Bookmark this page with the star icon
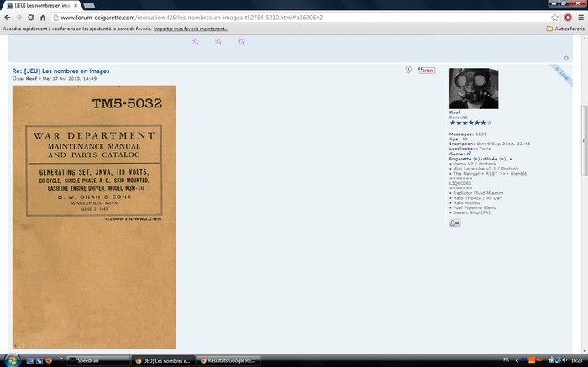Image resolution: width=588 pixels, height=367 pixels. tap(554, 18)
